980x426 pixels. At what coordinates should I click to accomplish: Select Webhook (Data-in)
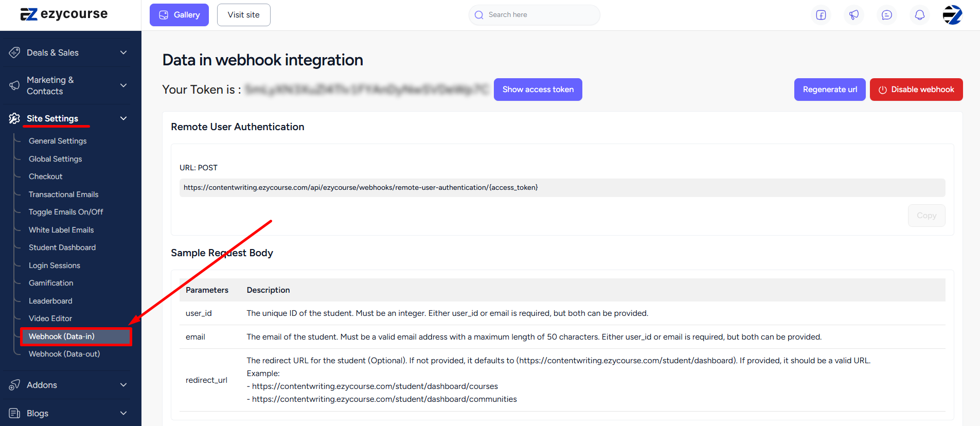click(x=76, y=336)
